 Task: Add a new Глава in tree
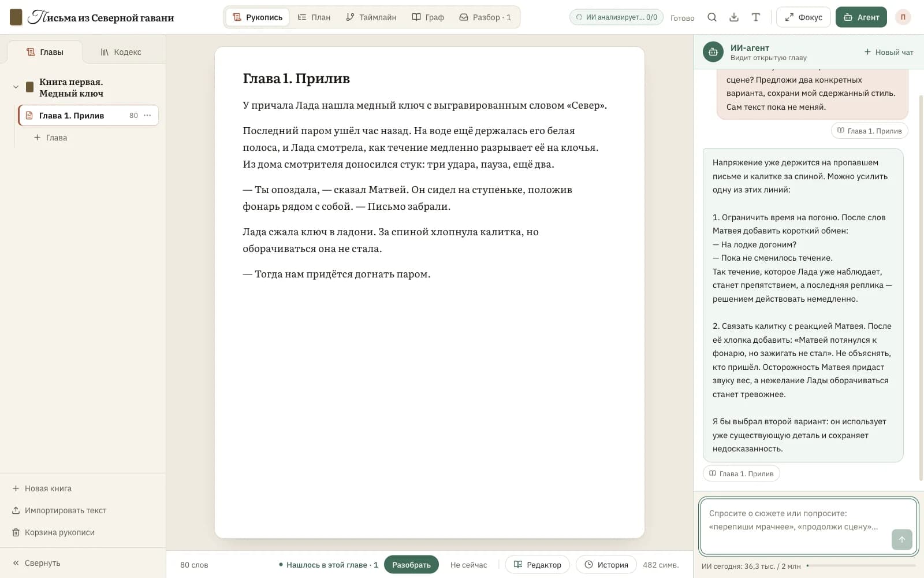[50, 138]
